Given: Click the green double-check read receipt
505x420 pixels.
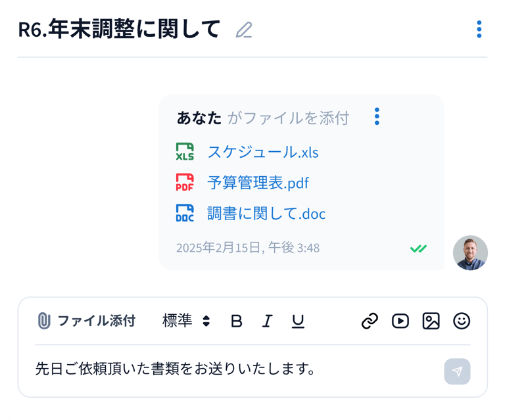Looking at the screenshot, I should (418, 248).
